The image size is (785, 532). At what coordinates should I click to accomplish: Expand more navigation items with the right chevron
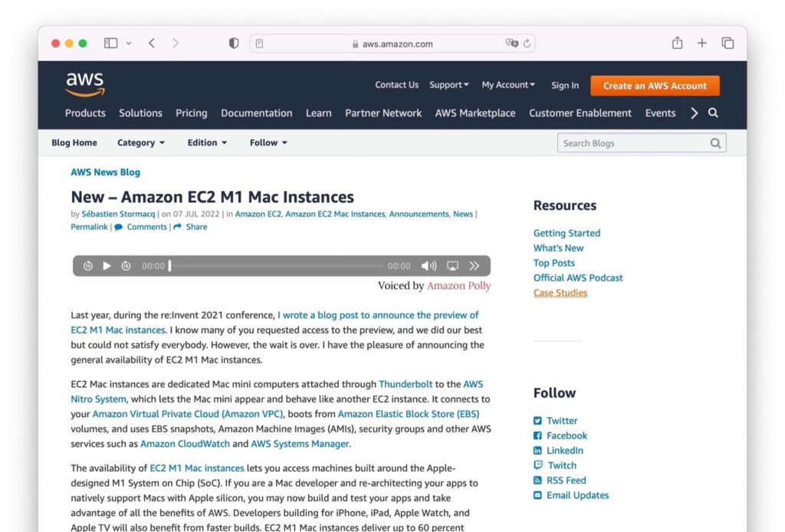[694, 113]
